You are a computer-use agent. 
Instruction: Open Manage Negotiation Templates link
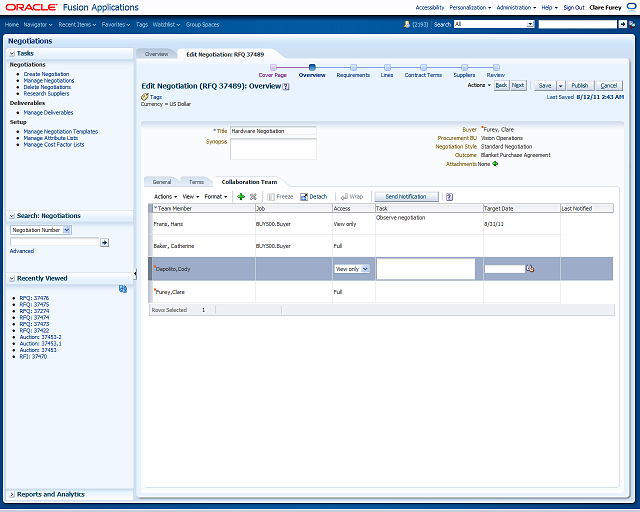tap(61, 131)
